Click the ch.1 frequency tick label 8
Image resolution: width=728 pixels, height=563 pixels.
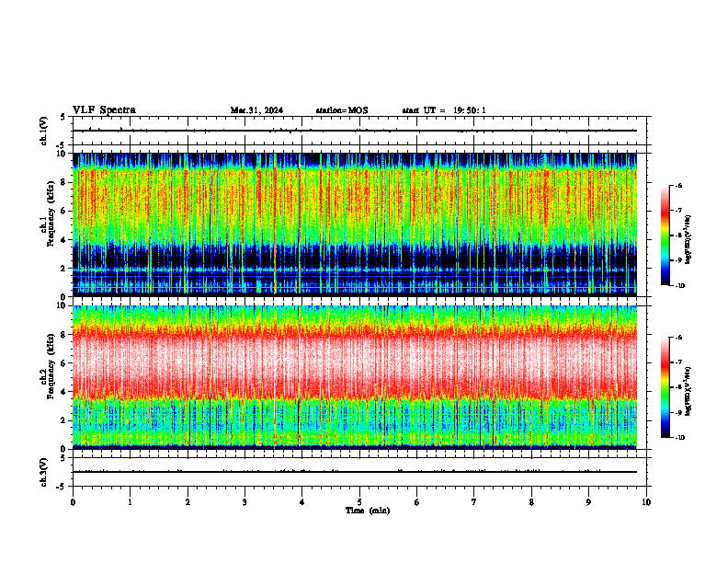pos(64,182)
